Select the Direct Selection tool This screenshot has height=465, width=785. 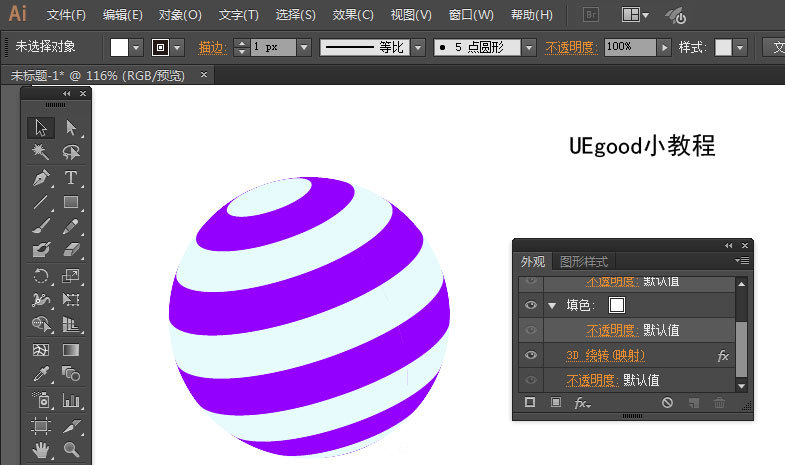tap(71, 128)
